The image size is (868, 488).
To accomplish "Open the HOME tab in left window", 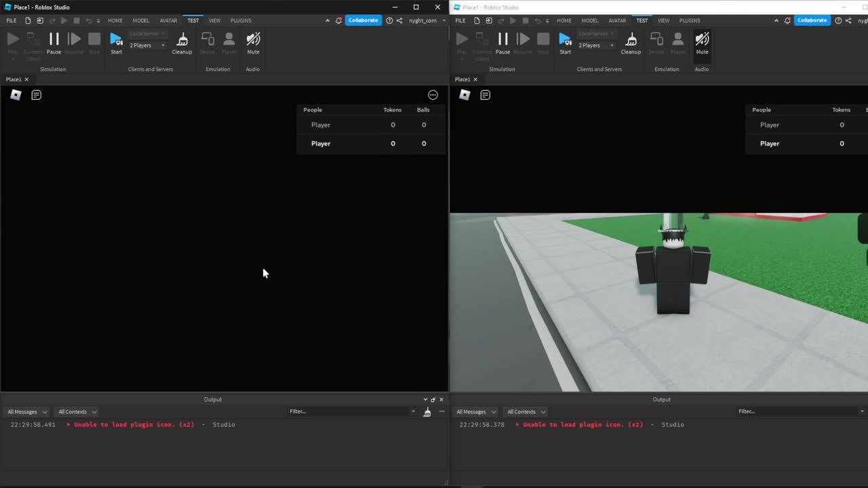I will (115, 20).
